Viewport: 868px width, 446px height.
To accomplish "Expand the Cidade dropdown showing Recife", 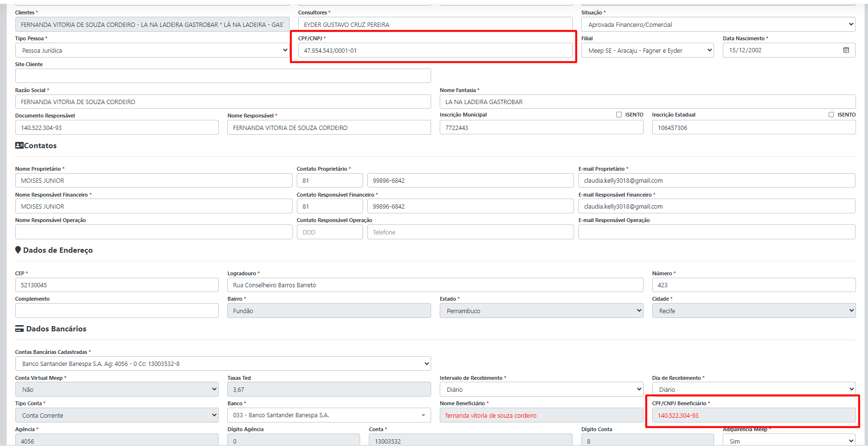I will click(x=753, y=311).
